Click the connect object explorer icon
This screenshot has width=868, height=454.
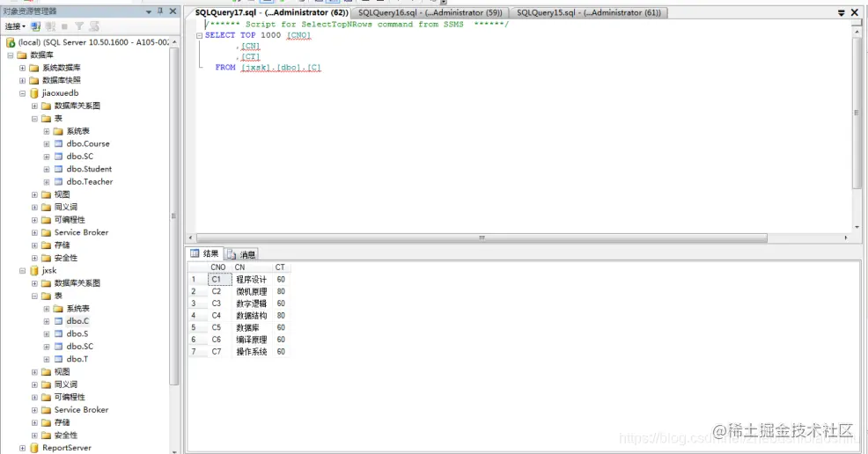36,26
